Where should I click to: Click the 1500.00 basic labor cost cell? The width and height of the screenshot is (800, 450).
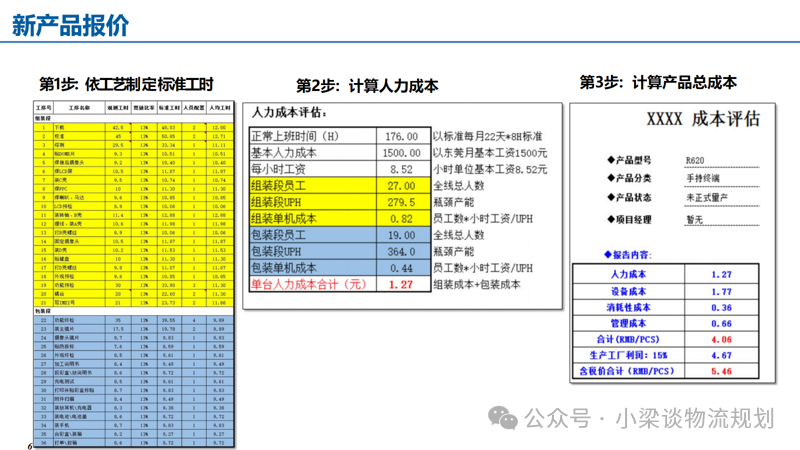coord(401,153)
